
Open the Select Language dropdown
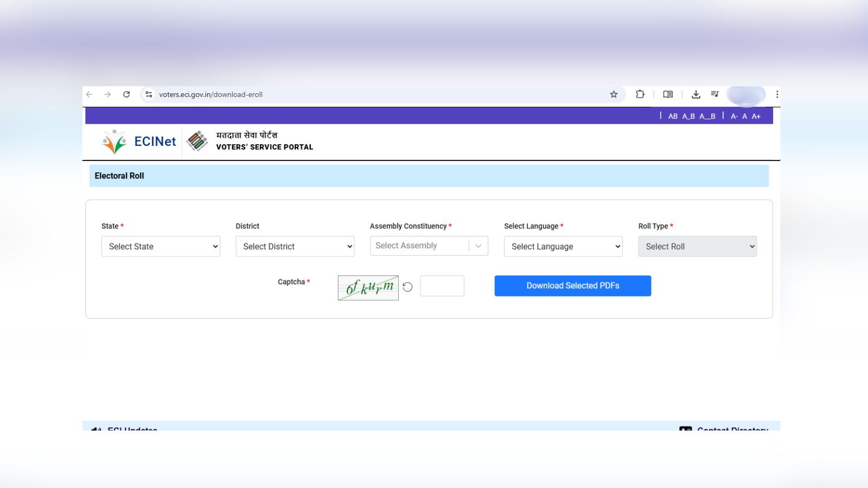point(563,246)
